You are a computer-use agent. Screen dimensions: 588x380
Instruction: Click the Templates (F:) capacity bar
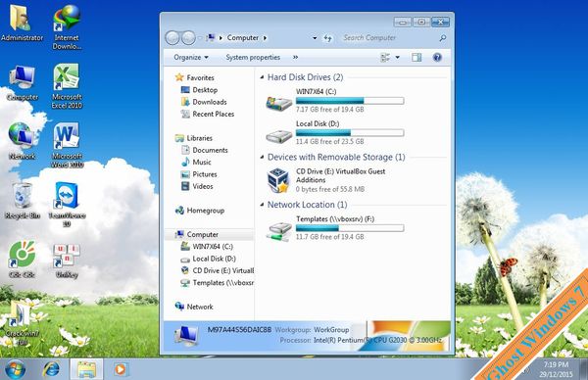[350, 228]
